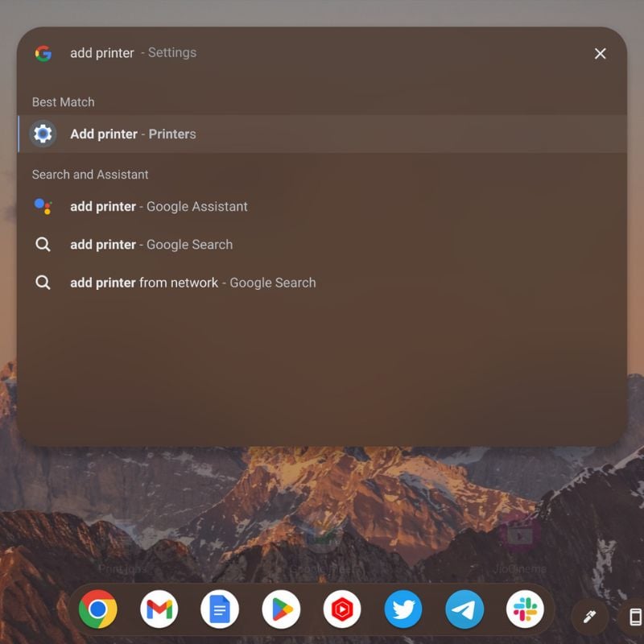The image size is (644, 644).
Task: Open the red hexagonal media app on the shelf
Action: (x=342, y=609)
